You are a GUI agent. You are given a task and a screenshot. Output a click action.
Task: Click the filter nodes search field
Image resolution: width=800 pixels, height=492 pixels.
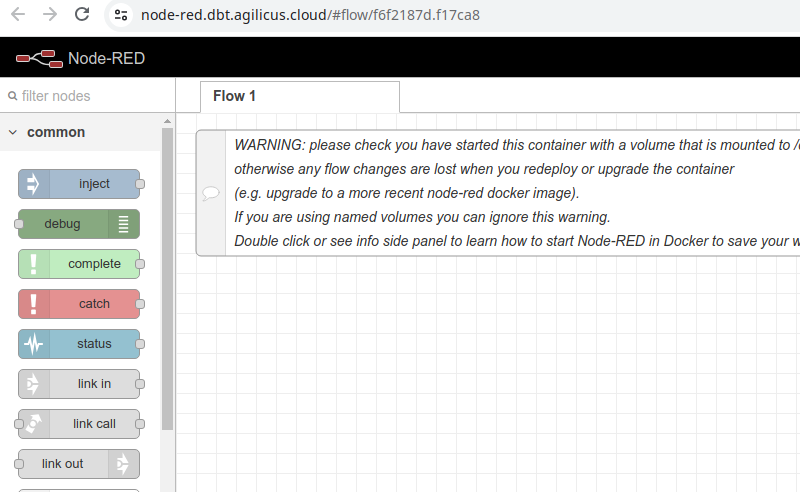click(x=88, y=96)
